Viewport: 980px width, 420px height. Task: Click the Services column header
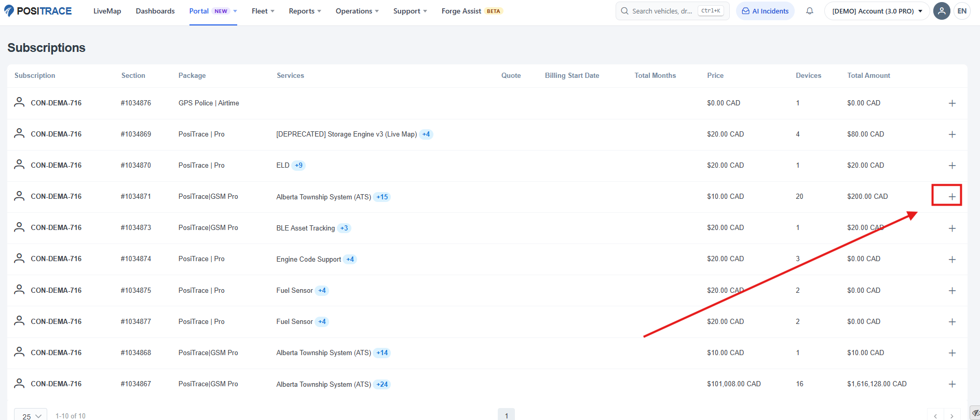[x=290, y=75]
